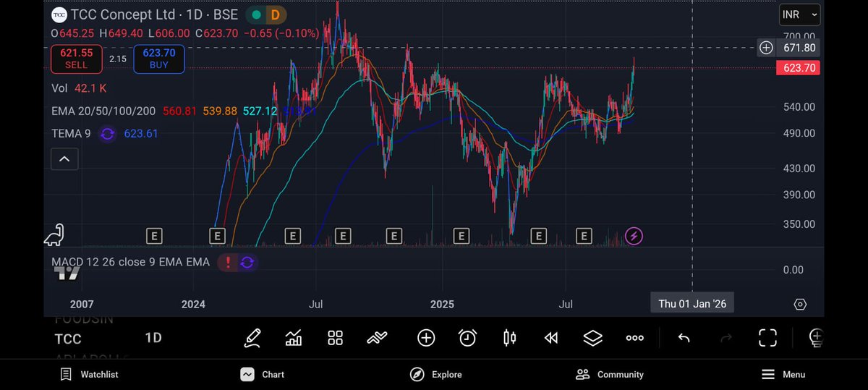Click the 621.55 SELL button

(x=77, y=59)
